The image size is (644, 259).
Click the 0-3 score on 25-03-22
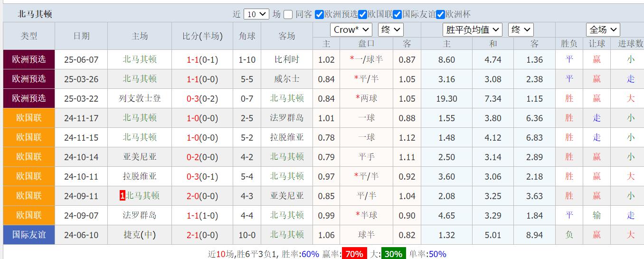(192, 98)
